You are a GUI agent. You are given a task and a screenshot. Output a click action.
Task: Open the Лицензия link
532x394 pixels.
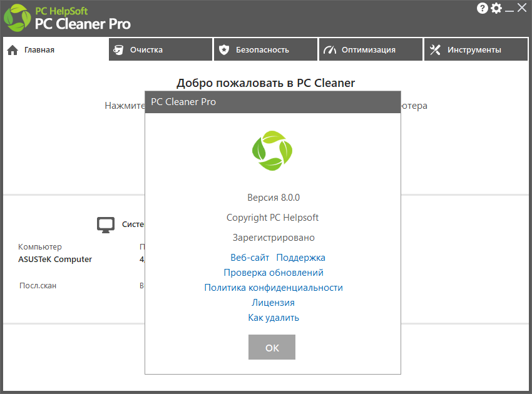273,303
